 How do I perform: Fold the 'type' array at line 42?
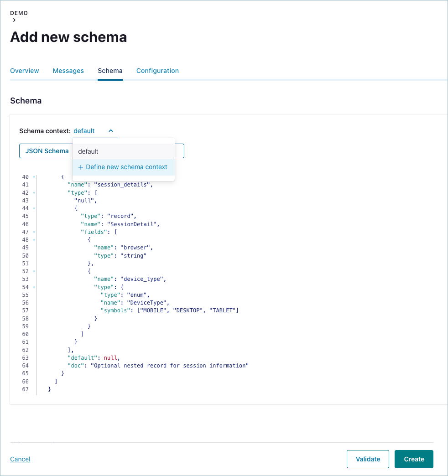click(34, 193)
